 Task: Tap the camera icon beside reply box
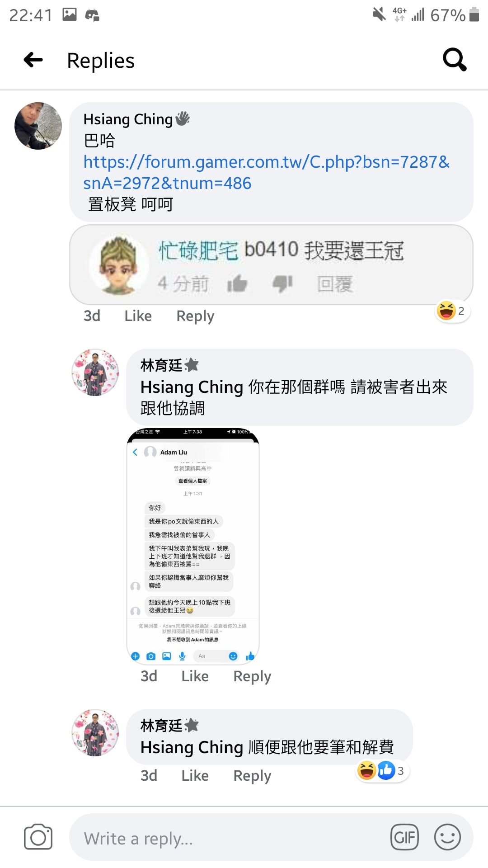[x=38, y=837]
